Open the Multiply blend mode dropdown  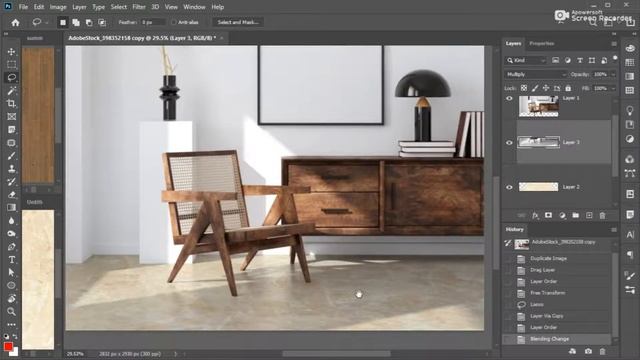[536, 74]
